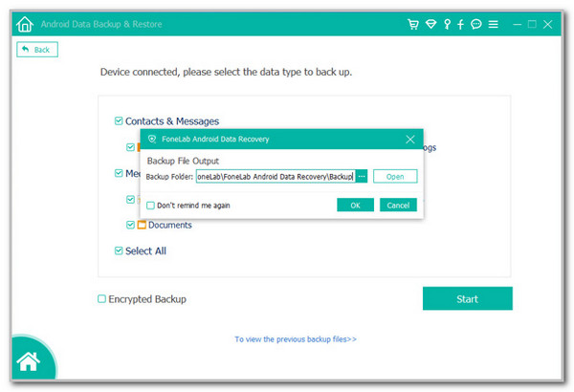The image size is (574, 392).
Task: Enable the Encrypted Backup checkbox
Action: (102, 299)
